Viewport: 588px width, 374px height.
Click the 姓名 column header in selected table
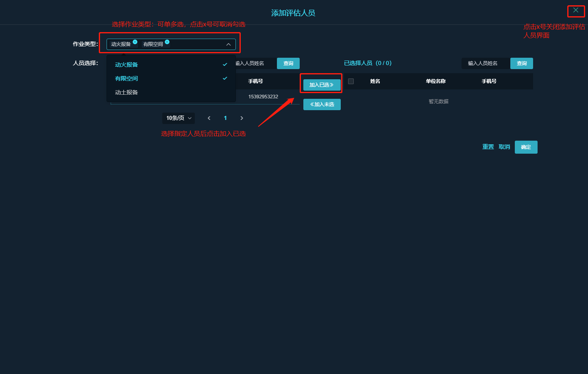(375, 81)
